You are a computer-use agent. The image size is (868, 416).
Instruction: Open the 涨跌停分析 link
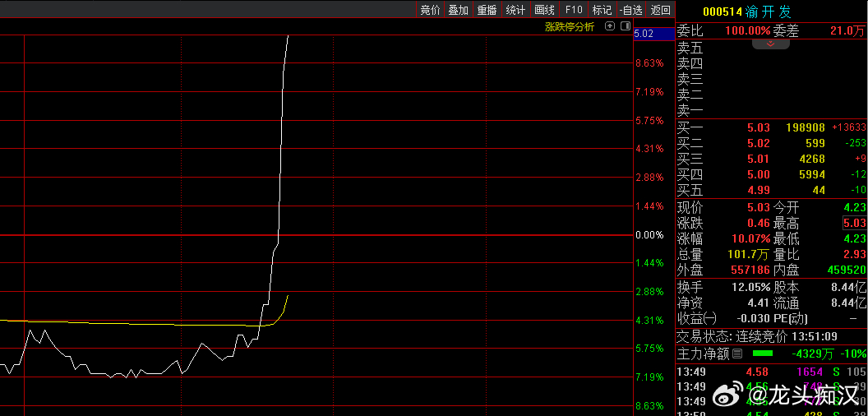pyautogui.click(x=570, y=26)
